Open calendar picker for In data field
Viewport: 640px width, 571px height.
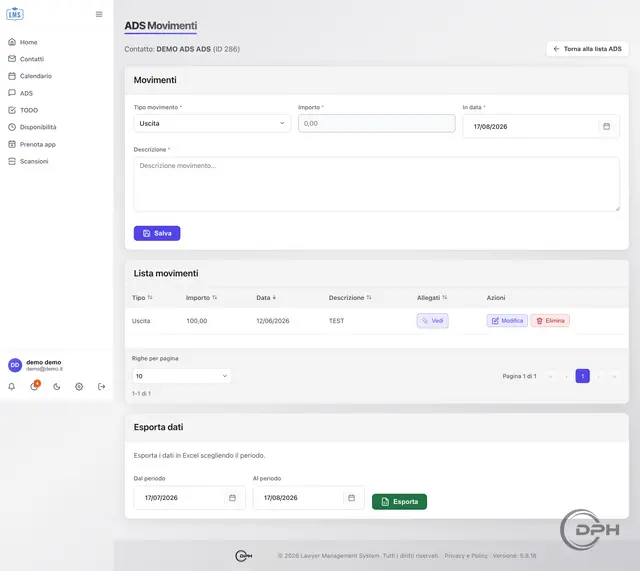[607, 127]
